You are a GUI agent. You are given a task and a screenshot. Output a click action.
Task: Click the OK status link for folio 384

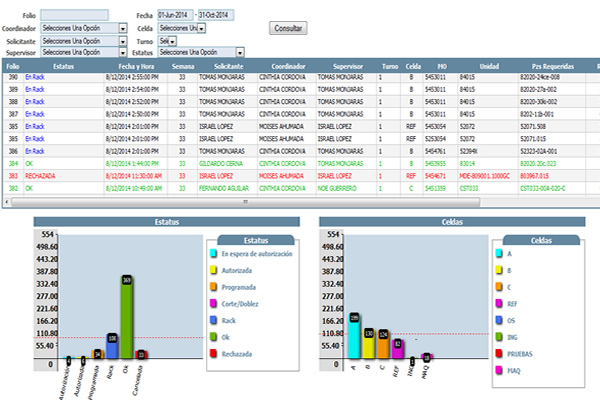(x=29, y=162)
